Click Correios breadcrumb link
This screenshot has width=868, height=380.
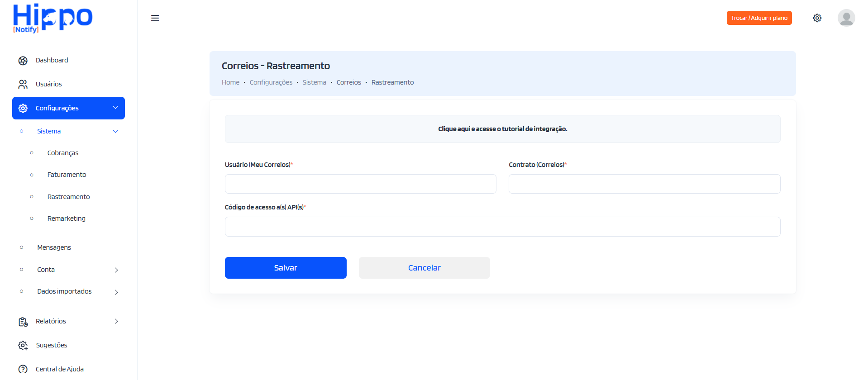[348, 82]
